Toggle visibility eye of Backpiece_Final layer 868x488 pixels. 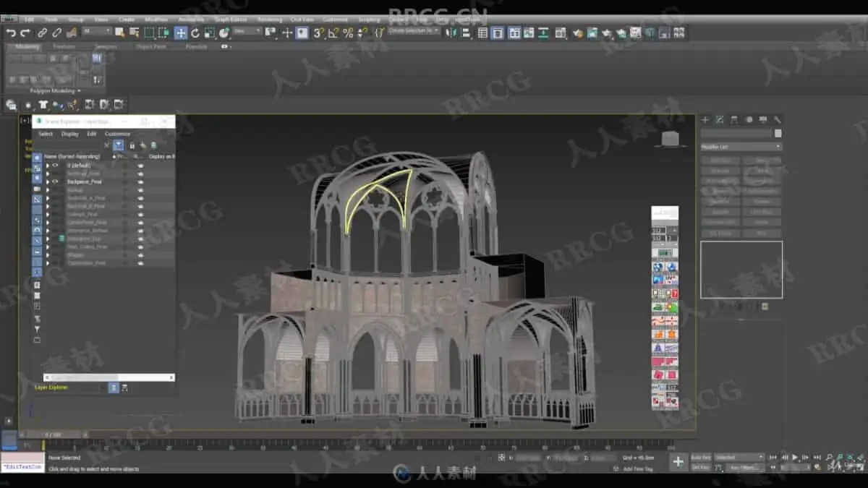[55, 181]
